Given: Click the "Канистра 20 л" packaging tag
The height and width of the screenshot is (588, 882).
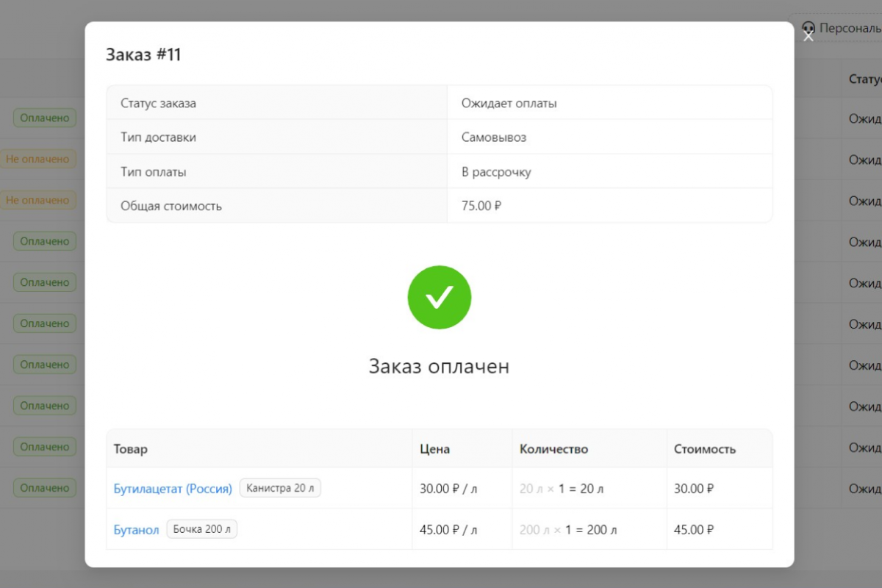Looking at the screenshot, I should pos(280,487).
